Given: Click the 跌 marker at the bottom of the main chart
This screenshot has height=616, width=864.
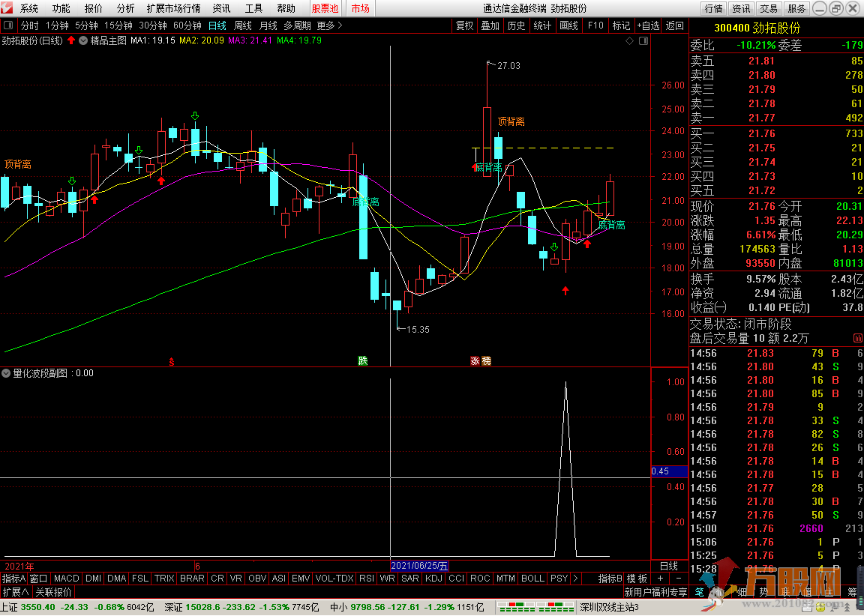Looking at the screenshot, I should [x=362, y=361].
